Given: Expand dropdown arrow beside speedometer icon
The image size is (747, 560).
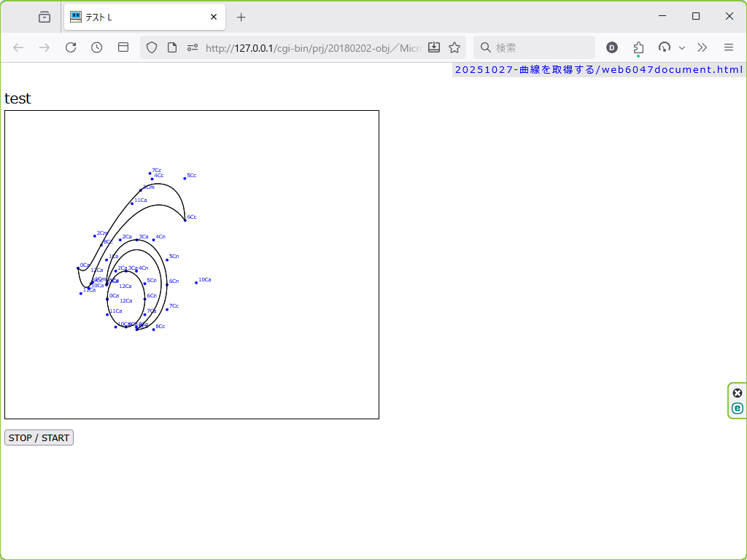Looking at the screenshot, I should pyautogui.click(x=682, y=47).
